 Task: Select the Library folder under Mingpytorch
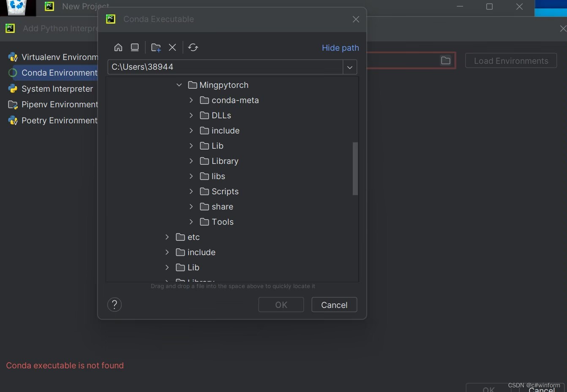click(219, 161)
